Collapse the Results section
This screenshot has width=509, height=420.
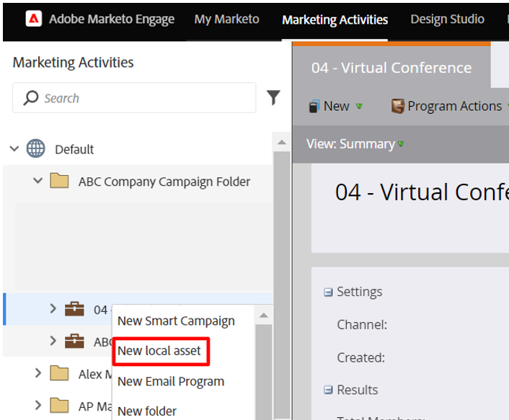tap(328, 390)
